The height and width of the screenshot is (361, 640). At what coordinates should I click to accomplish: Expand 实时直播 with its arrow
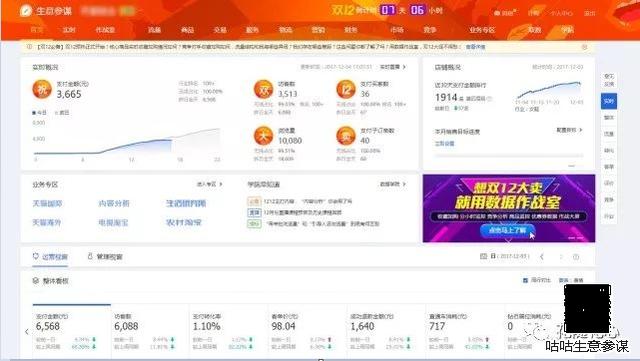[x=404, y=67]
